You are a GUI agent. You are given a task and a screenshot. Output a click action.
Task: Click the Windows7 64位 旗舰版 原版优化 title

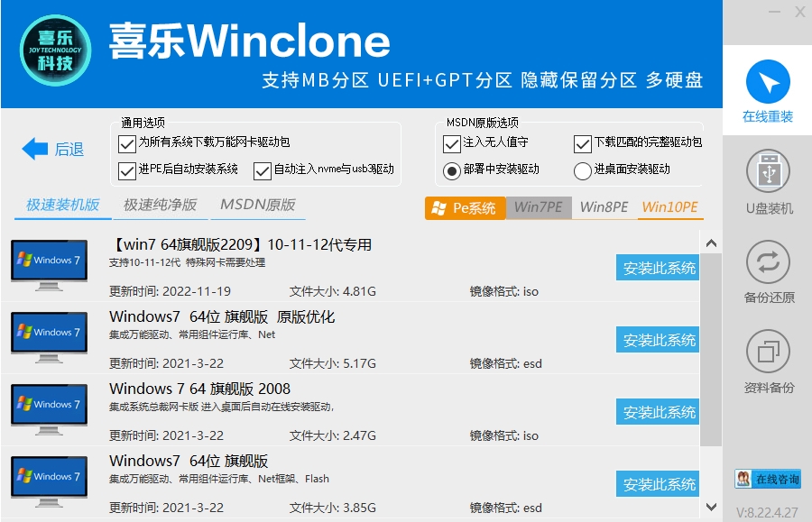pos(222,316)
